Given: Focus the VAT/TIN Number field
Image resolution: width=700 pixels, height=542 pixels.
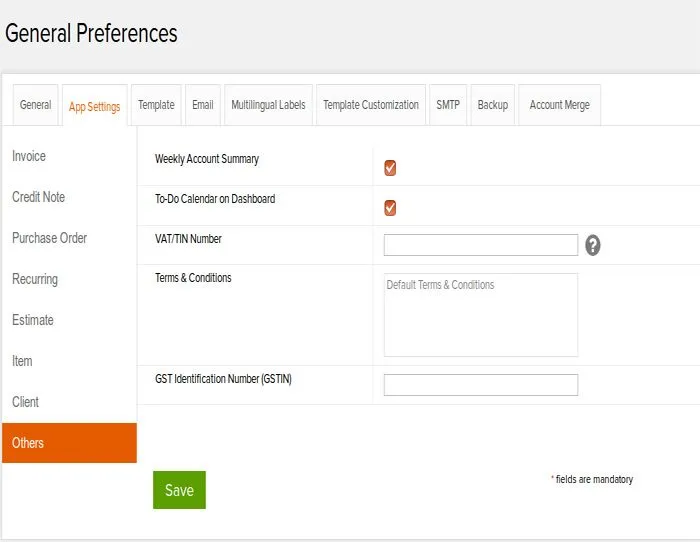Looking at the screenshot, I should [481, 245].
